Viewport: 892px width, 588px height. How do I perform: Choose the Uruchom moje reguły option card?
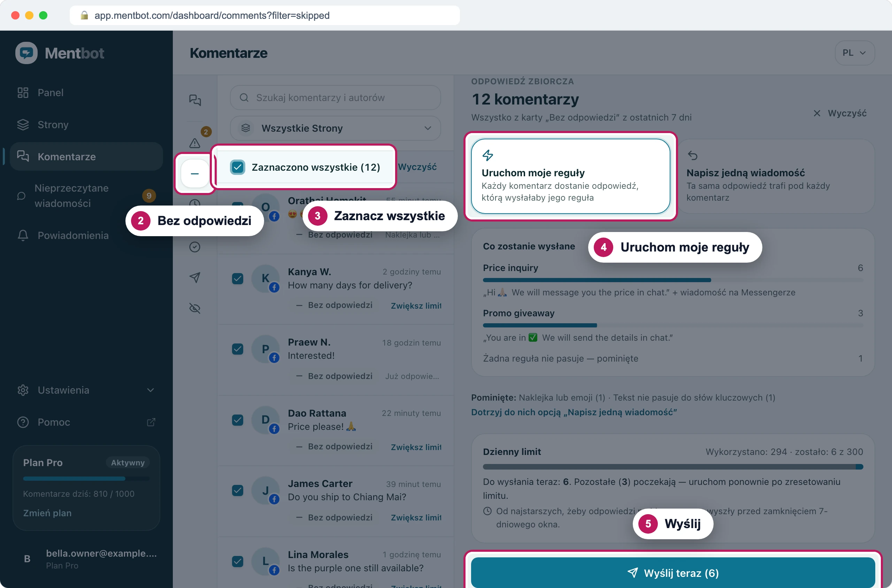pyautogui.click(x=570, y=176)
